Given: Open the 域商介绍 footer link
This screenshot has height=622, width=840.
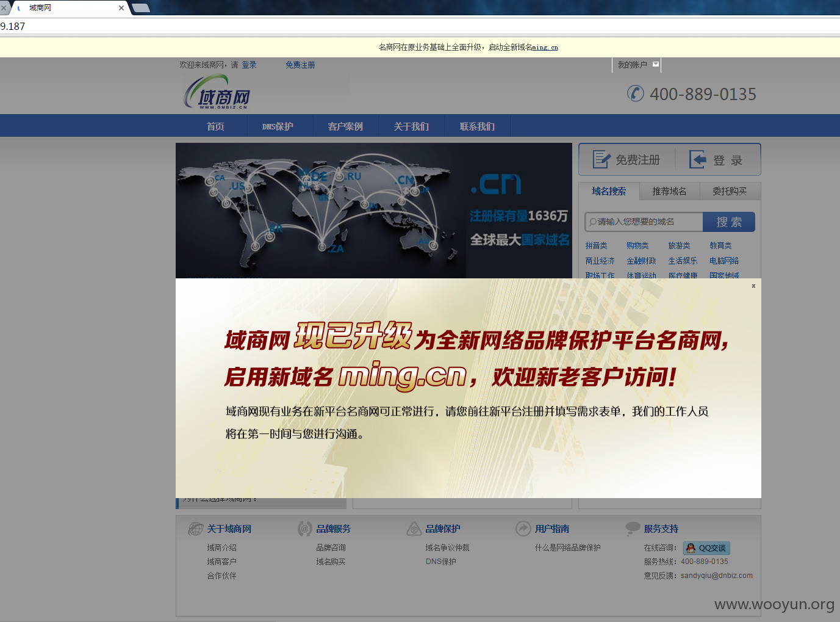Looking at the screenshot, I should pyautogui.click(x=221, y=548).
